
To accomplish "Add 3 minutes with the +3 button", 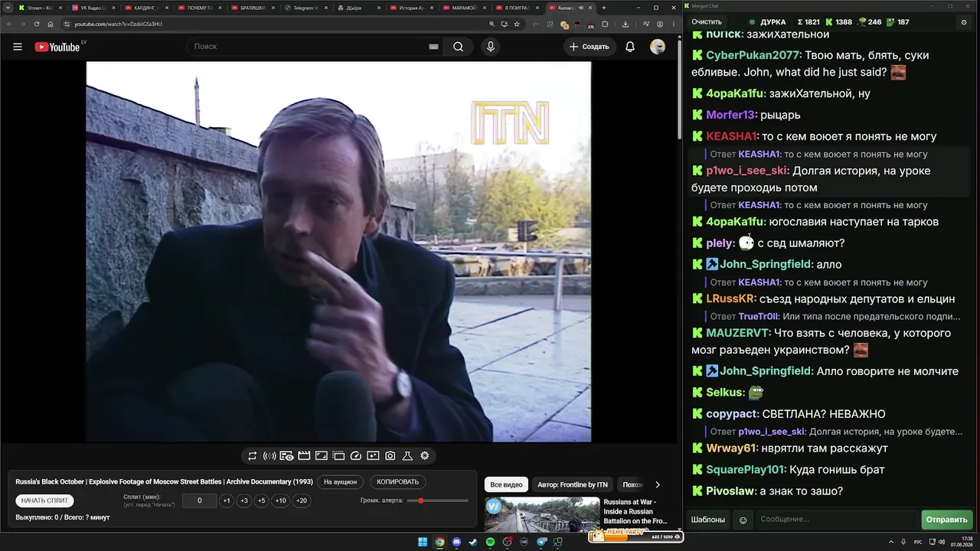I will [x=243, y=500].
